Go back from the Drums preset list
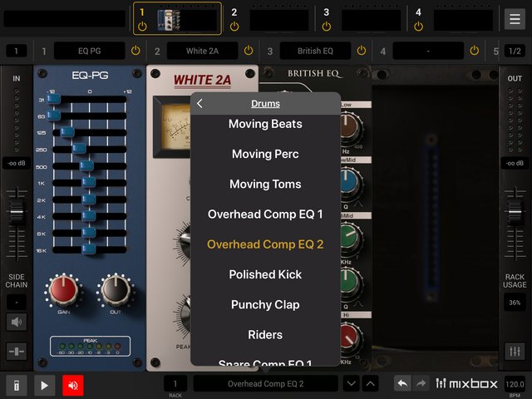 point(199,103)
